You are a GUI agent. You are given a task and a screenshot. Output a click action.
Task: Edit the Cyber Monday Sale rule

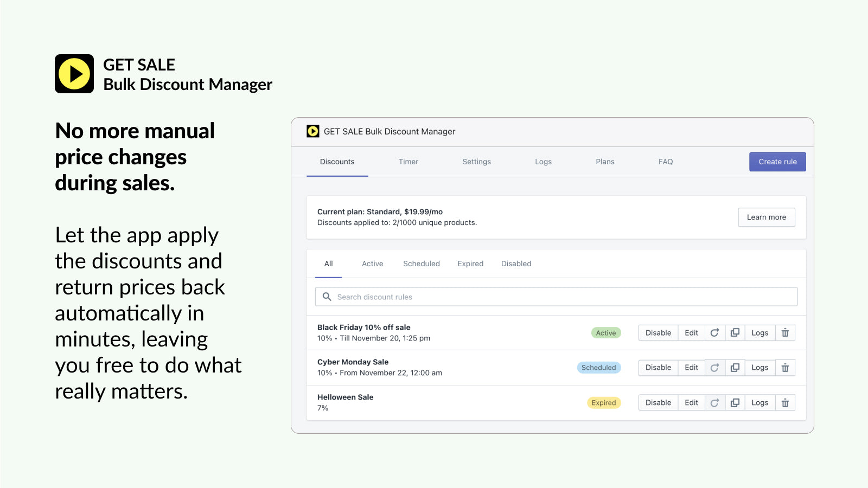[x=691, y=368]
